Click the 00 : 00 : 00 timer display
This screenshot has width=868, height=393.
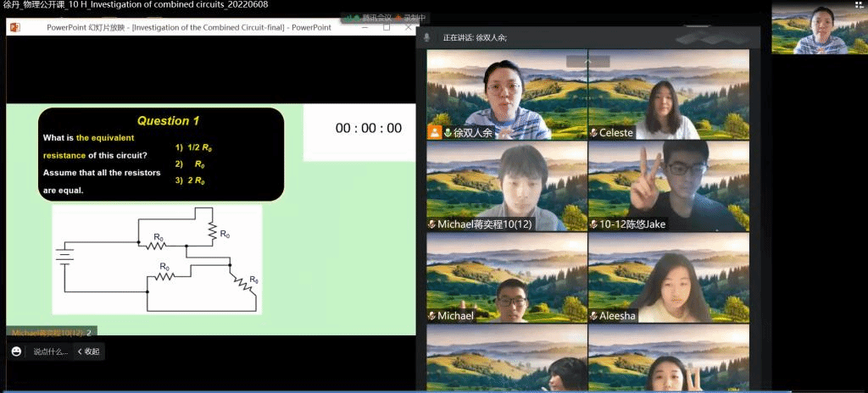coord(369,129)
